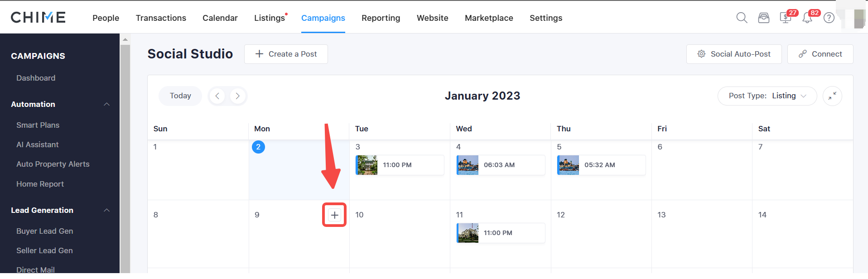The width and height of the screenshot is (868, 279).
Task: Click date number 7
Action: (x=761, y=147)
